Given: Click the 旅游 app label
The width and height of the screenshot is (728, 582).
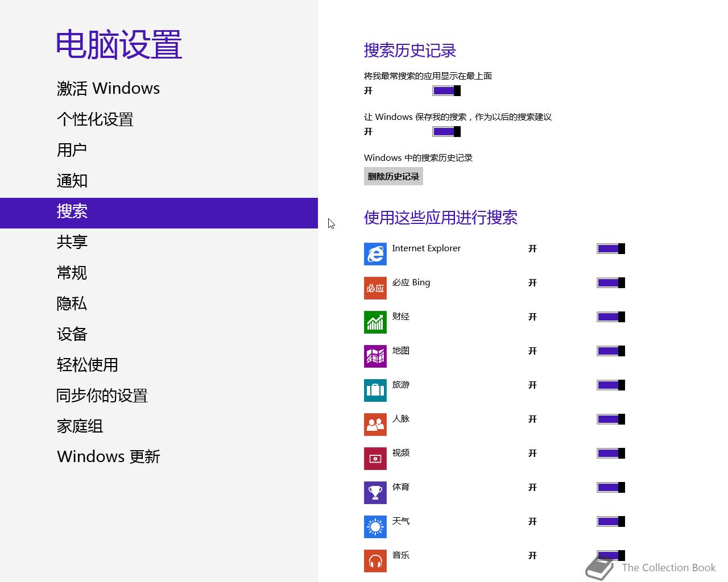Looking at the screenshot, I should coord(401,385).
